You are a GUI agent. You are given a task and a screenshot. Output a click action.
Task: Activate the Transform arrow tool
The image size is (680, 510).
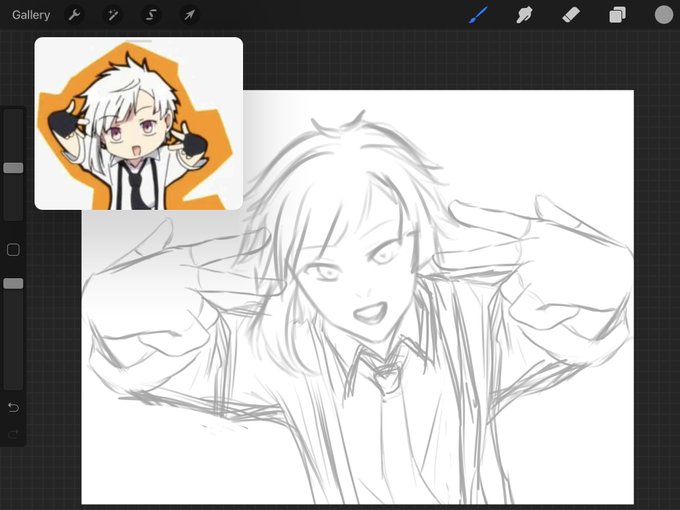[x=189, y=15]
